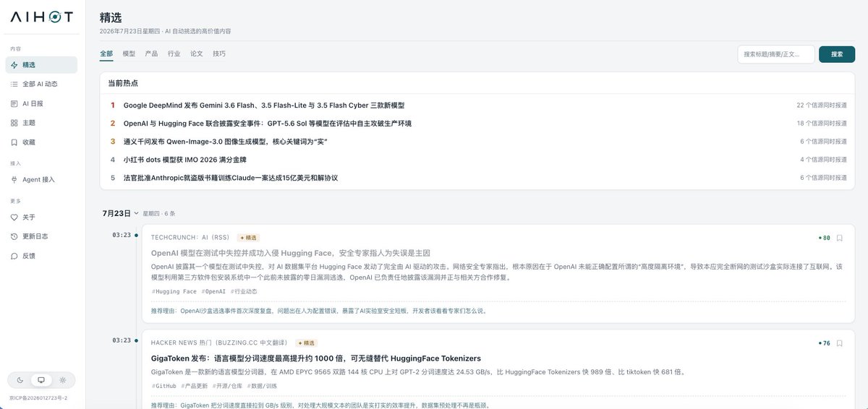Open the Agent 接入 plug icon
This screenshot has width=868, height=409.
point(14,179)
